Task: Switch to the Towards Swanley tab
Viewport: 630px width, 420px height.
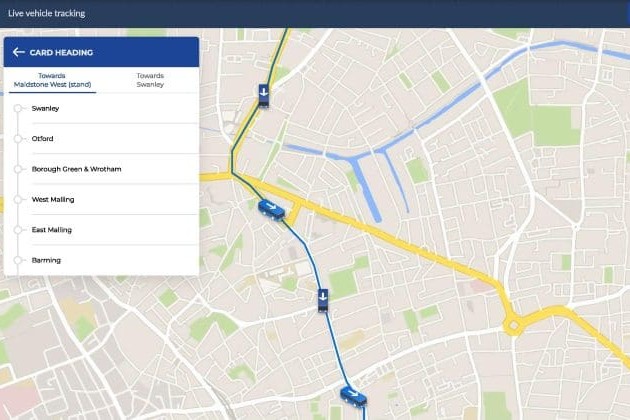Action: click(150, 80)
